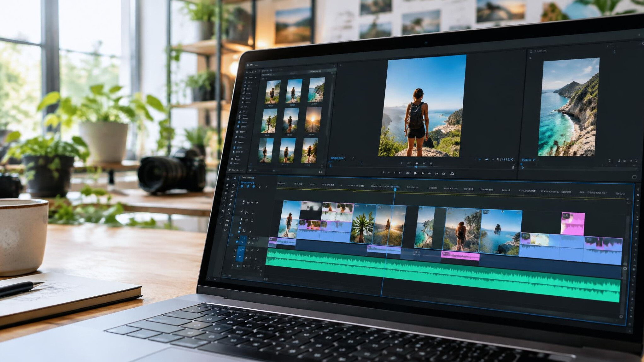The image size is (644, 362).
Task: Select the island-in-sea clip in the timeline
Action: pos(500,232)
